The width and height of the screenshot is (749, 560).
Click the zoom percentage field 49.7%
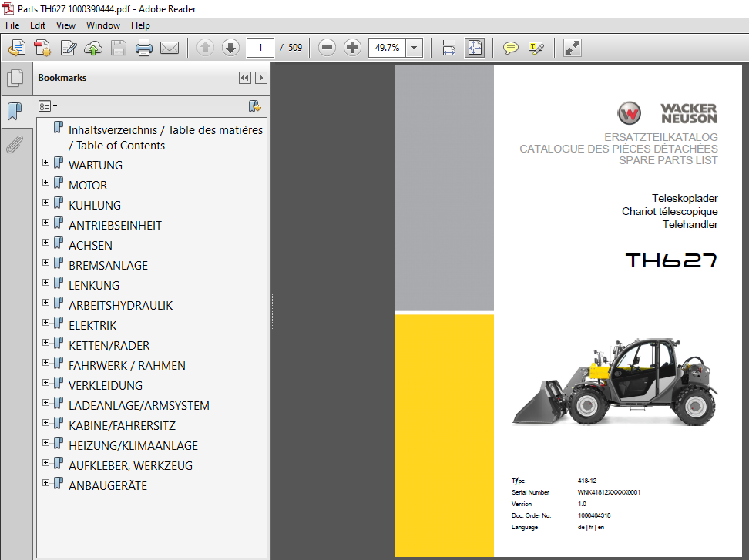click(x=388, y=48)
